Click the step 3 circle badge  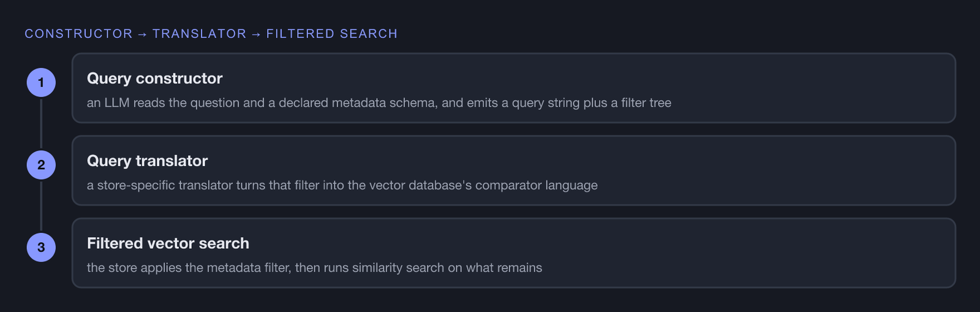(41, 247)
